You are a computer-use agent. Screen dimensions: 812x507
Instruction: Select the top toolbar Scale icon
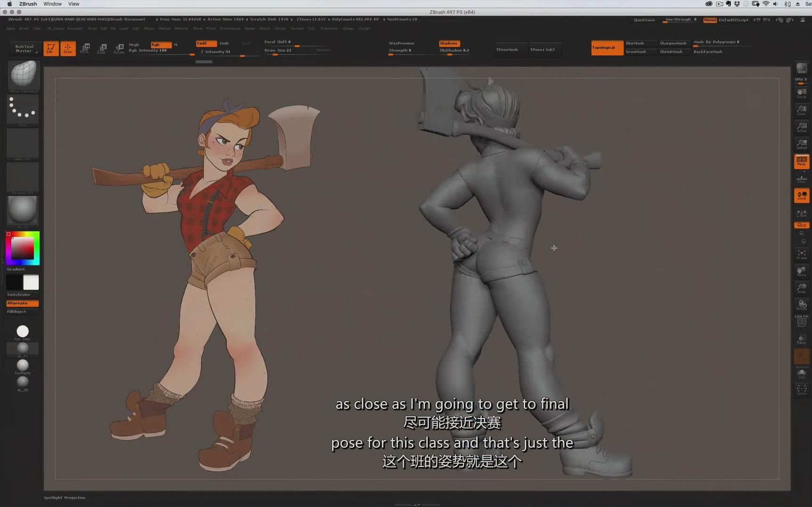(102, 48)
